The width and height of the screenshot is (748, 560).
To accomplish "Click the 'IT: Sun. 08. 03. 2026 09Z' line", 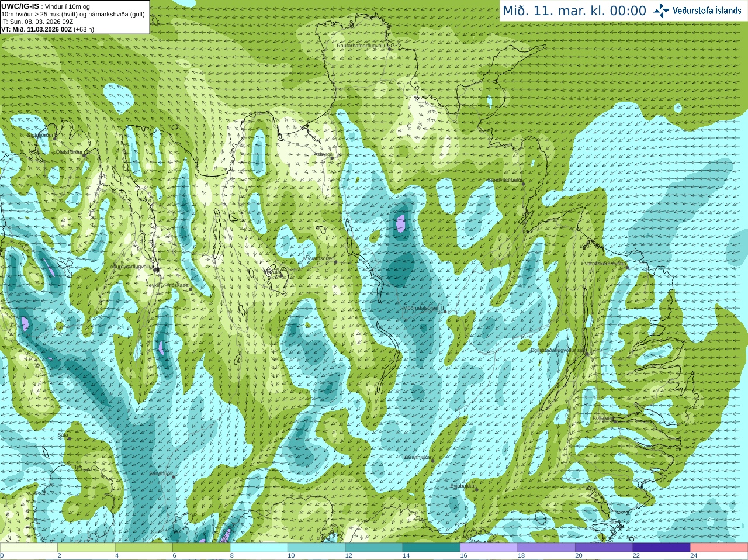I will (37, 22).
